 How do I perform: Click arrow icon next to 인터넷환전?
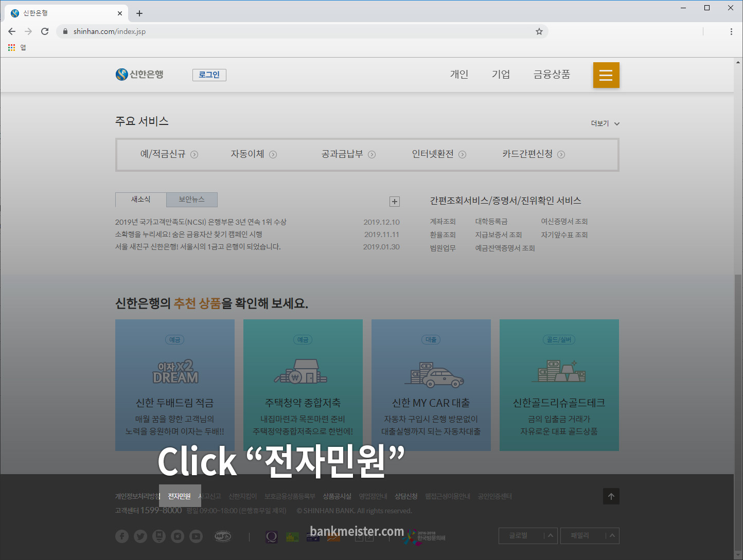[x=463, y=154]
